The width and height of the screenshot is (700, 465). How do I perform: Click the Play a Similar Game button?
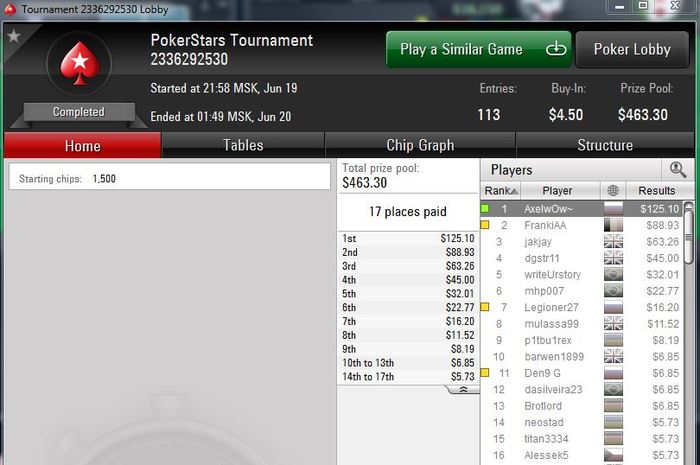(479, 49)
